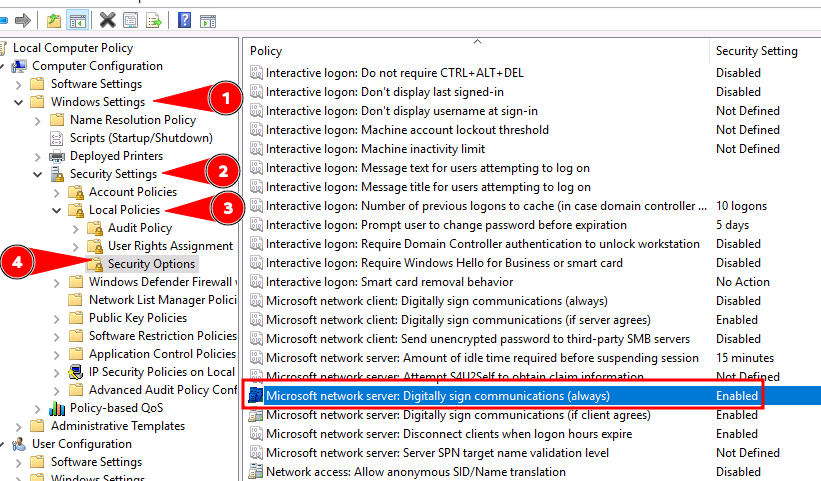Select Interactive logon: Machine account lockout threshold
821x481 pixels.
click(407, 130)
